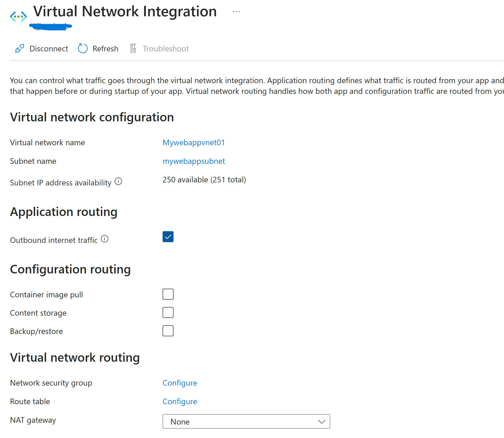Click the circular Refresh icon
This screenshot has height=438, width=504.
click(82, 49)
